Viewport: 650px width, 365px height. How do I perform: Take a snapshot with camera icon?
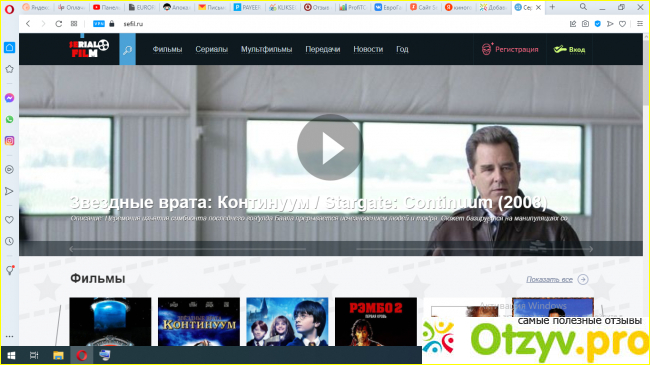point(585,24)
